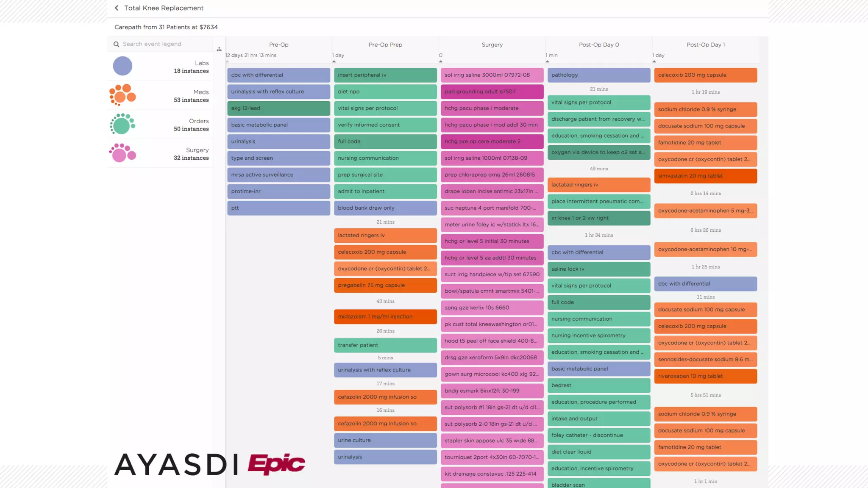This screenshot has height=488, width=868.
Task: Click the Labs purple circle icon
Action: point(122,66)
